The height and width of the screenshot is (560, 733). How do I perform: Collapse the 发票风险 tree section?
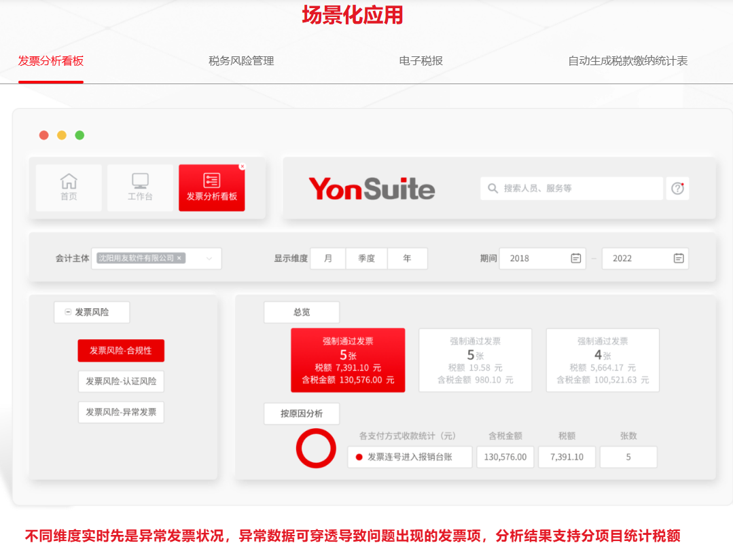tap(68, 312)
